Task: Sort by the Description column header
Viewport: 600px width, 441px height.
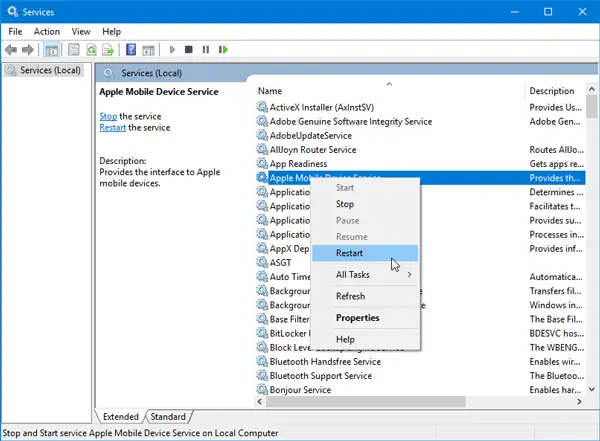Action: [x=554, y=91]
